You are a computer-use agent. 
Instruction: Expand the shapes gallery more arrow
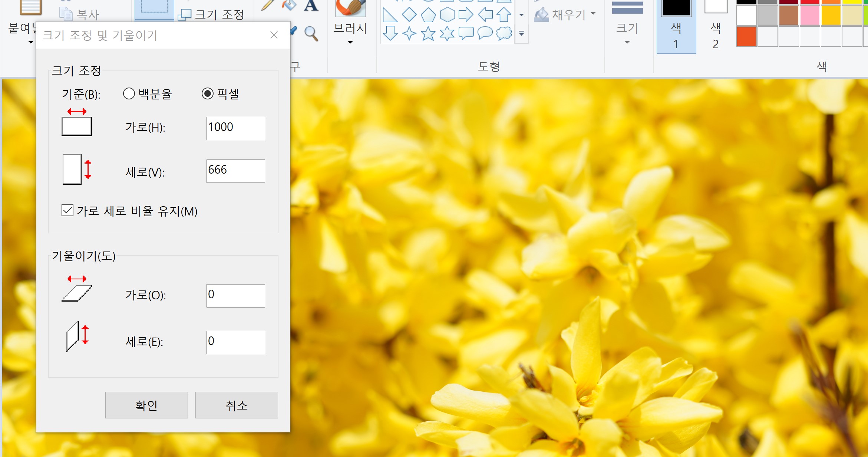click(x=521, y=34)
